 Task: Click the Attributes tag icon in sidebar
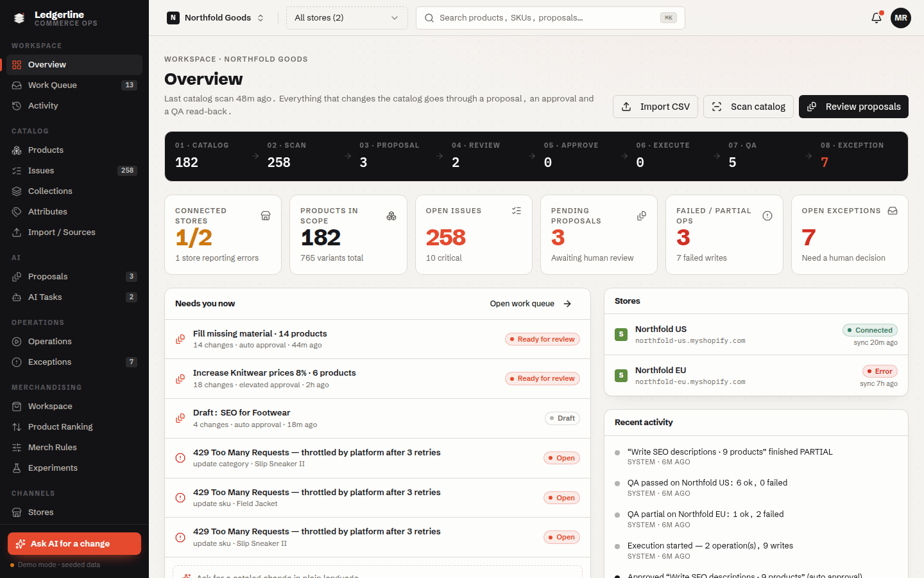pyautogui.click(x=17, y=212)
